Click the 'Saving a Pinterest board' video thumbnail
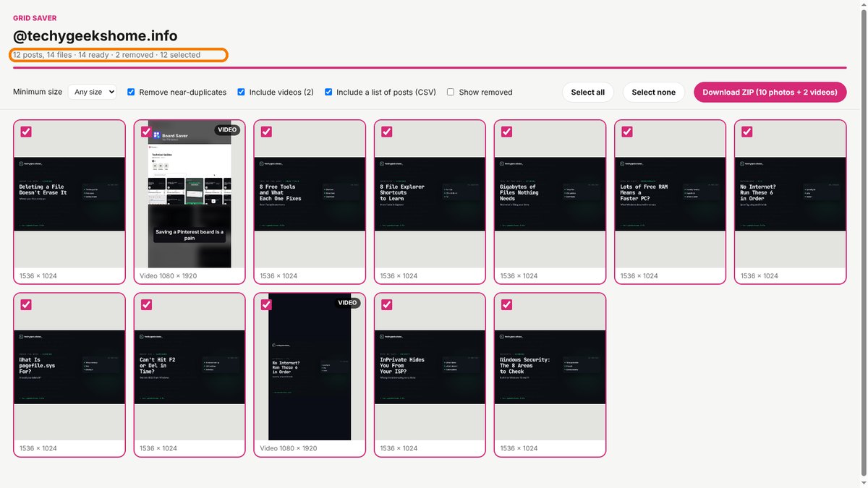This screenshot has width=868, height=488. (190, 194)
